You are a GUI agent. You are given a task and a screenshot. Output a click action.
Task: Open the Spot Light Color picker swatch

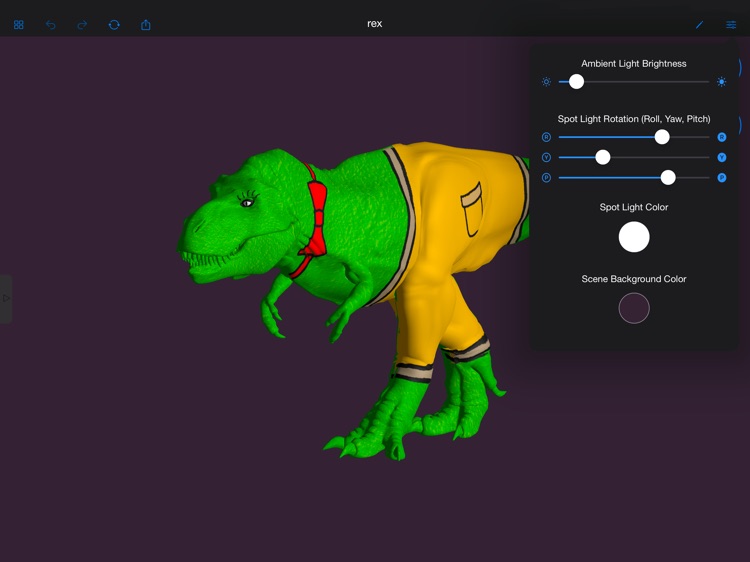click(x=634, y=237)
